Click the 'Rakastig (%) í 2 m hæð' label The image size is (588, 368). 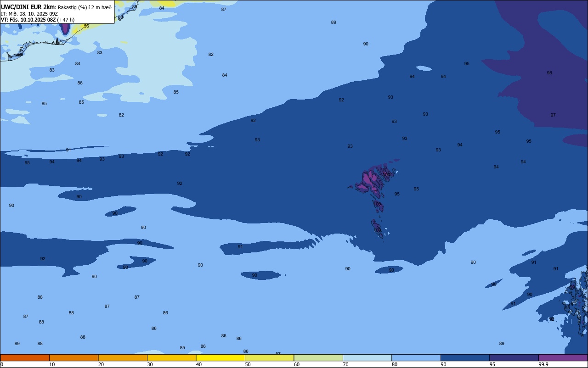pyautogui.click(x=85, y=7)
